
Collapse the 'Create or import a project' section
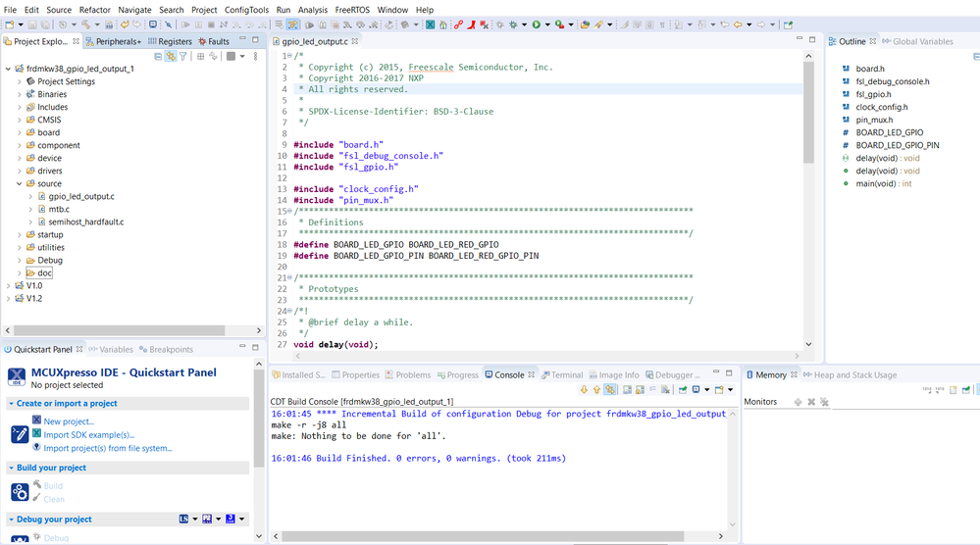pyautogui.click(x=11, y=403)
